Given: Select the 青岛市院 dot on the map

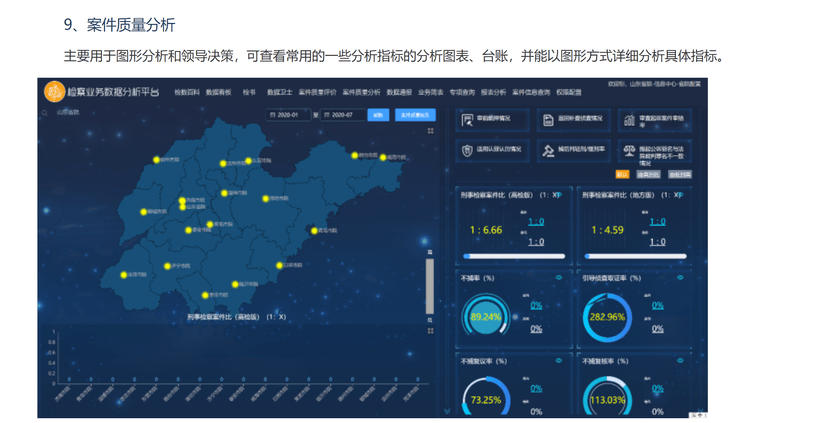Looking at the screenshot, I should 314,231.
